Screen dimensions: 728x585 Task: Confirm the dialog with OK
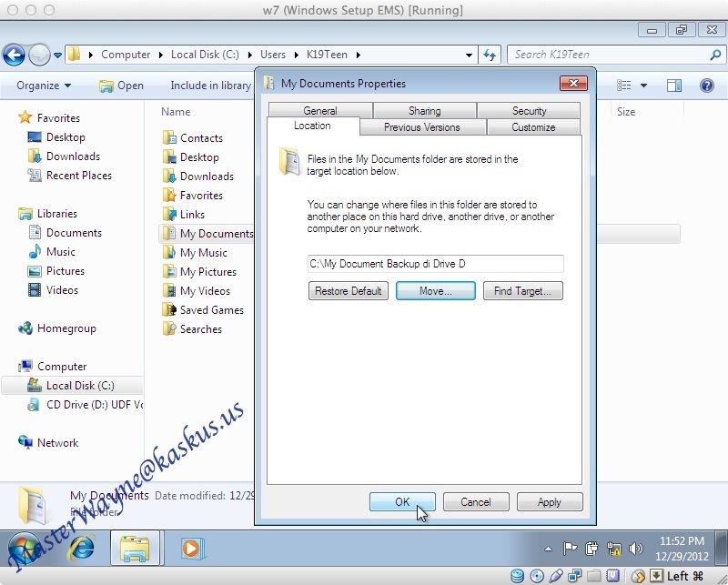(x=402, y=502)
